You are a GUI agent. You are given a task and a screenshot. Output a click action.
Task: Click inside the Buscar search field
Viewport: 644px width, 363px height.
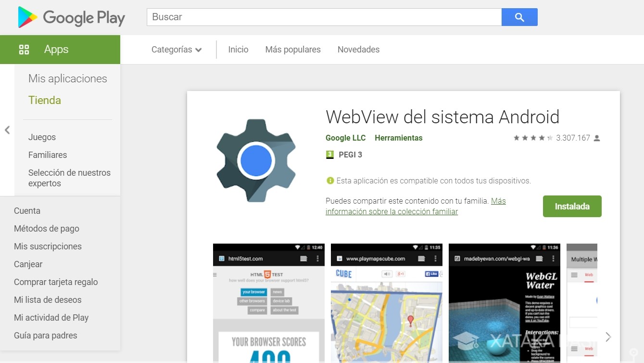point(322,17)
